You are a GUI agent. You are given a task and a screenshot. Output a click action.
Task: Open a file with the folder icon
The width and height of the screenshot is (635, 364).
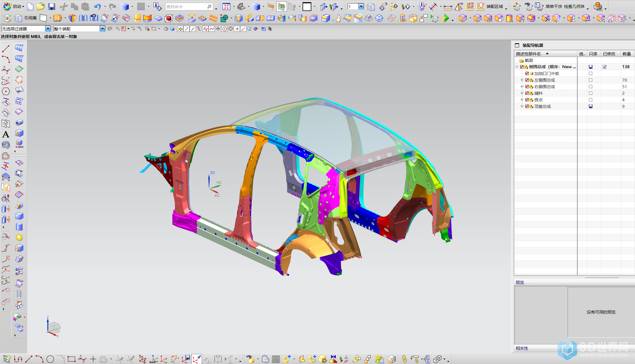[41, 6]
